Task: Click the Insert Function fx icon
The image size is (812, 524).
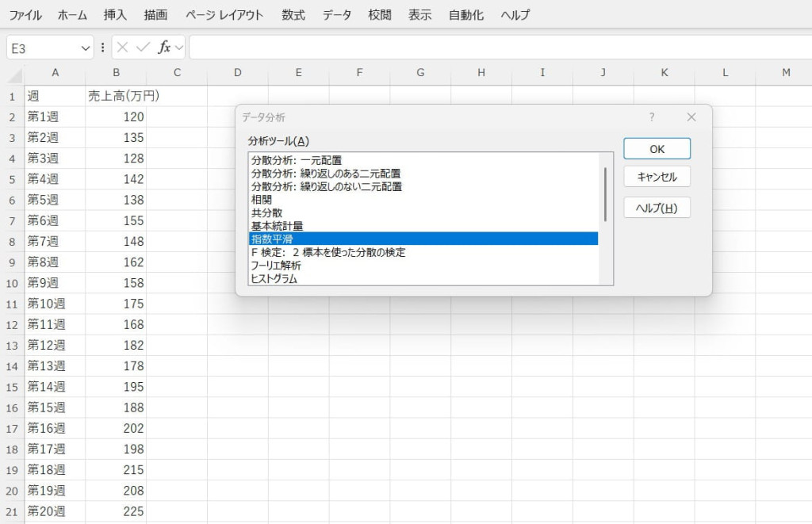Action: pos(164,48)
